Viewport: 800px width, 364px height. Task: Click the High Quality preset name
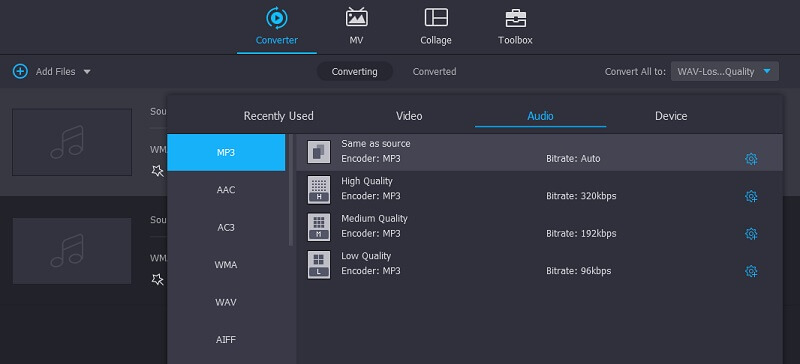367,181
